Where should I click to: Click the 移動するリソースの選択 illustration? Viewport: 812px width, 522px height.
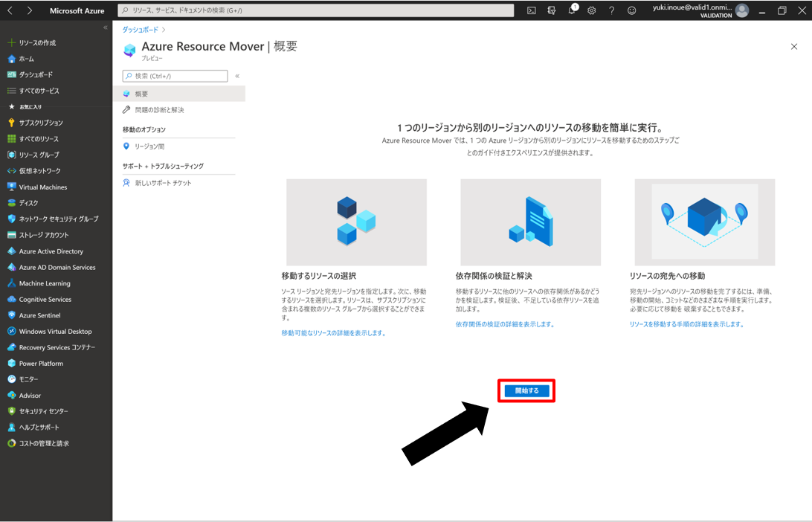coord(356,222)
